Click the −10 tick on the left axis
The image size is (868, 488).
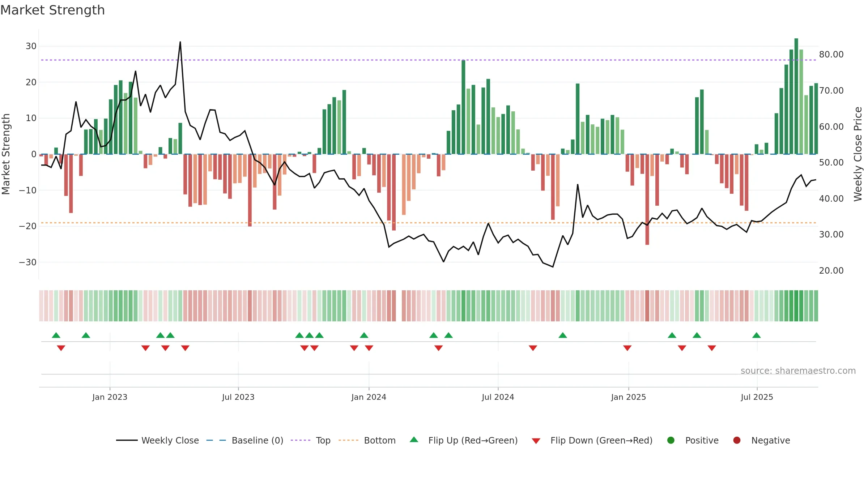coord(28,190)
